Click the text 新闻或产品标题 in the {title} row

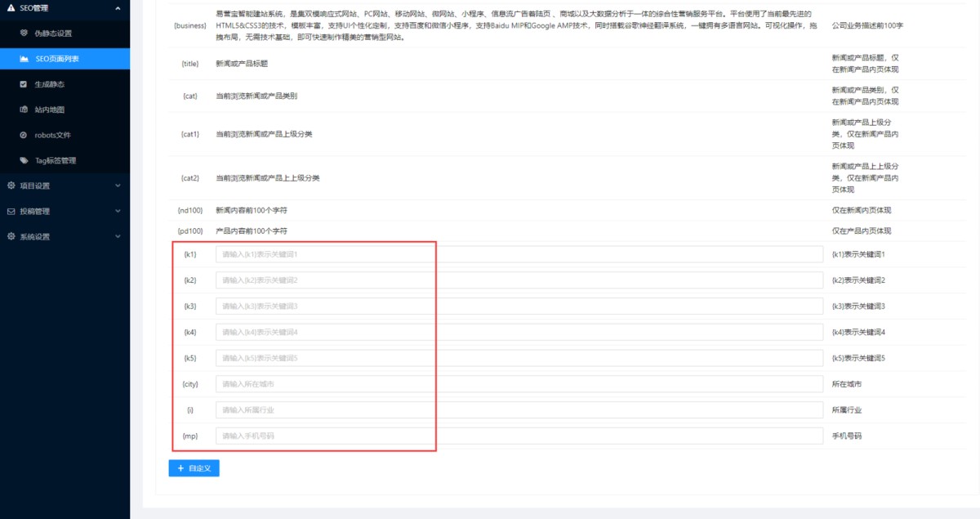242,64
